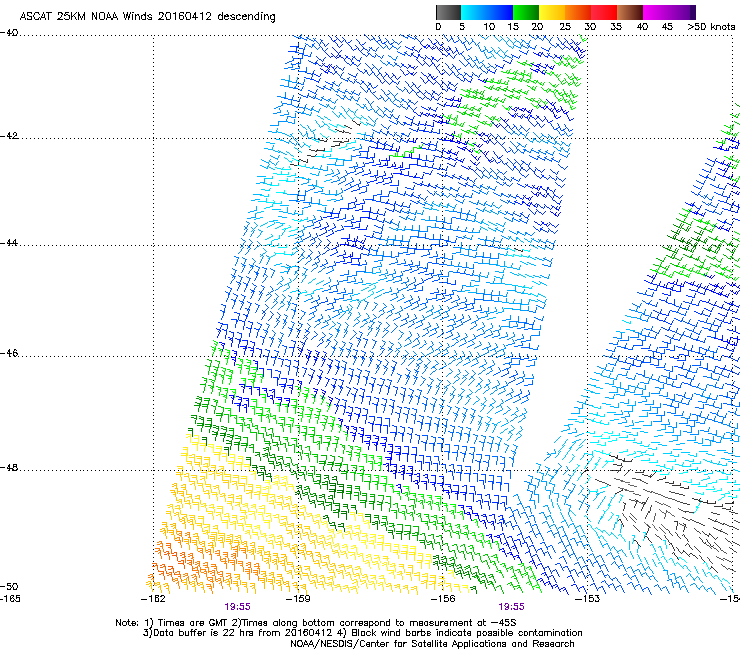Screen dimensions: 740x650
Task: Click the note about times at -45S
Action: pos(316,623)
